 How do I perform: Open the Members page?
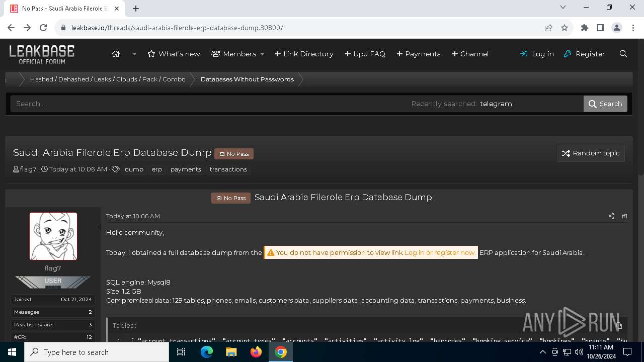(234, 54)
